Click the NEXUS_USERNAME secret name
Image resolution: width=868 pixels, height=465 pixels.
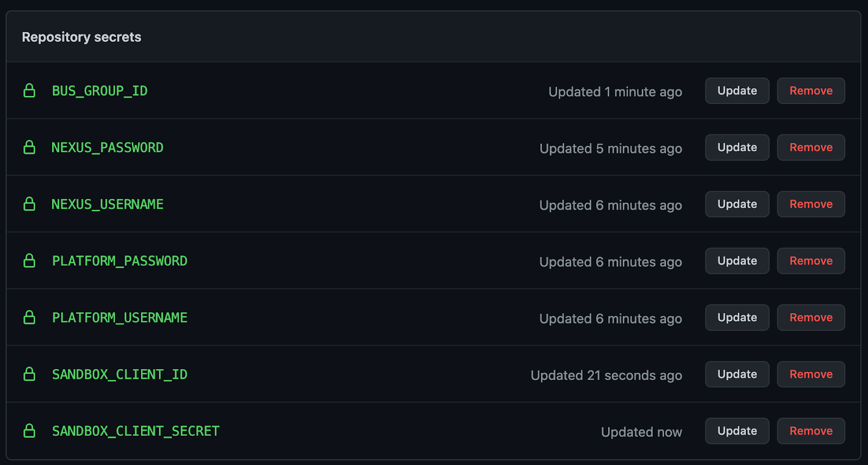pyautogui.click(x=107, y=204)
